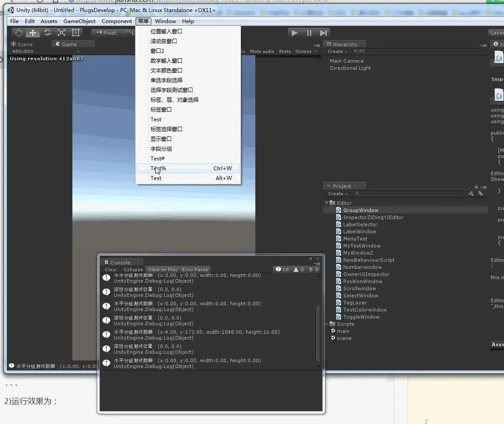Choose 位置输入窗口 from the open menu
504x424 pixels.
coord(188,31)
